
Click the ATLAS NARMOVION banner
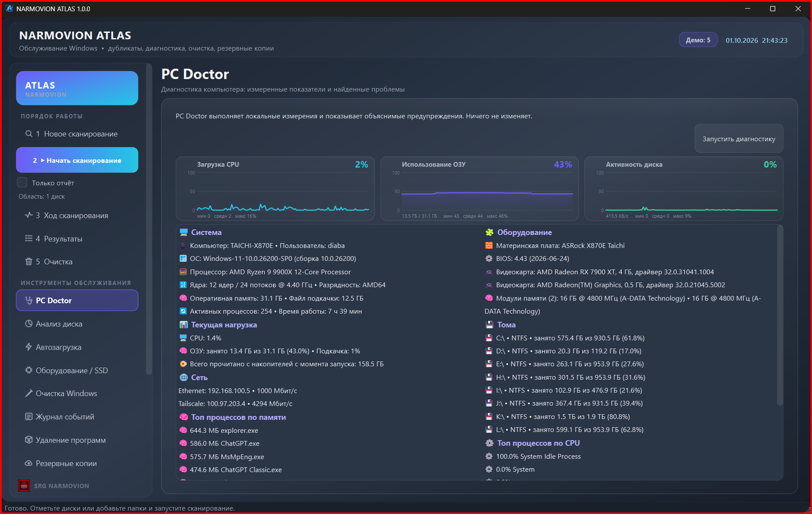(x=77, y=88)
